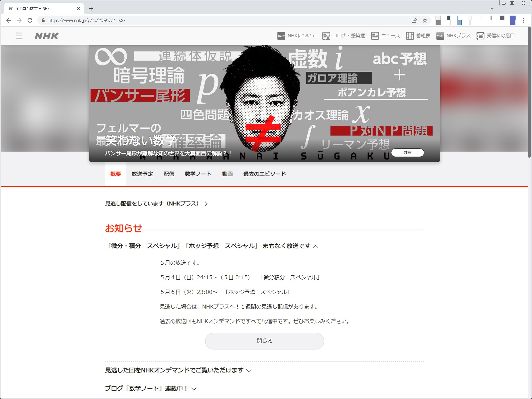Open the 受信料の窓口 icon
This screenshot has height=399, width=532.
coord(480,36)
